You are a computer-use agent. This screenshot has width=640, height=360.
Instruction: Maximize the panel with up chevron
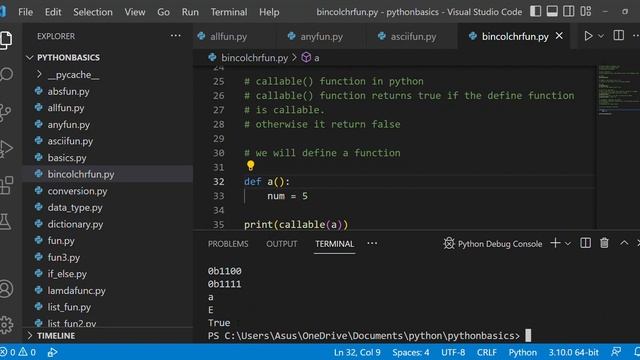[x=624, y=243]
